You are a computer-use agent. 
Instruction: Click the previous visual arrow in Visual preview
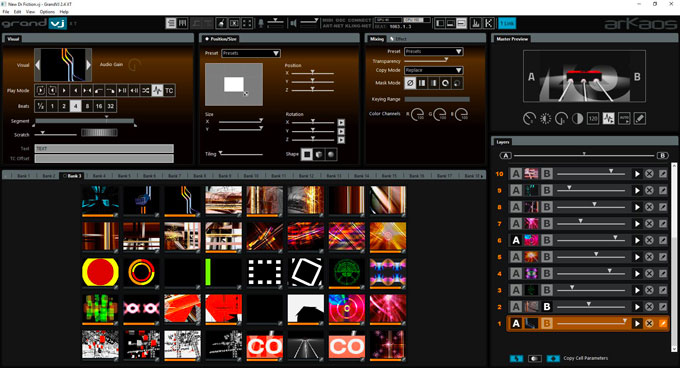click(x=38, y=65)
